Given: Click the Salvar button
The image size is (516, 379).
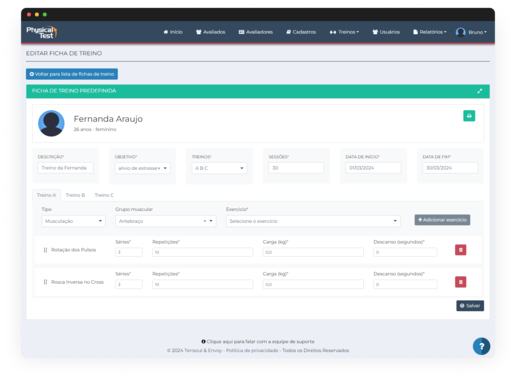Looking at the screenshot, I should [470, 306].
